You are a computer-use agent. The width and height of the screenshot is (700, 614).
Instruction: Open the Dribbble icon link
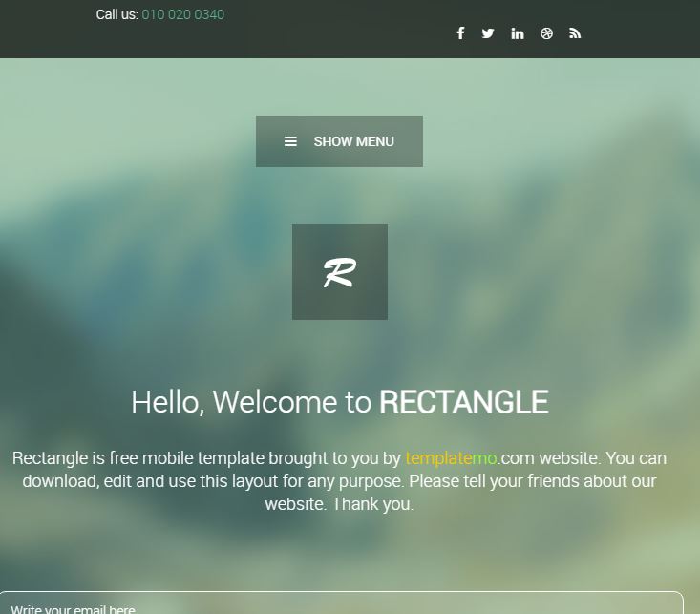[x=546, y=33]
